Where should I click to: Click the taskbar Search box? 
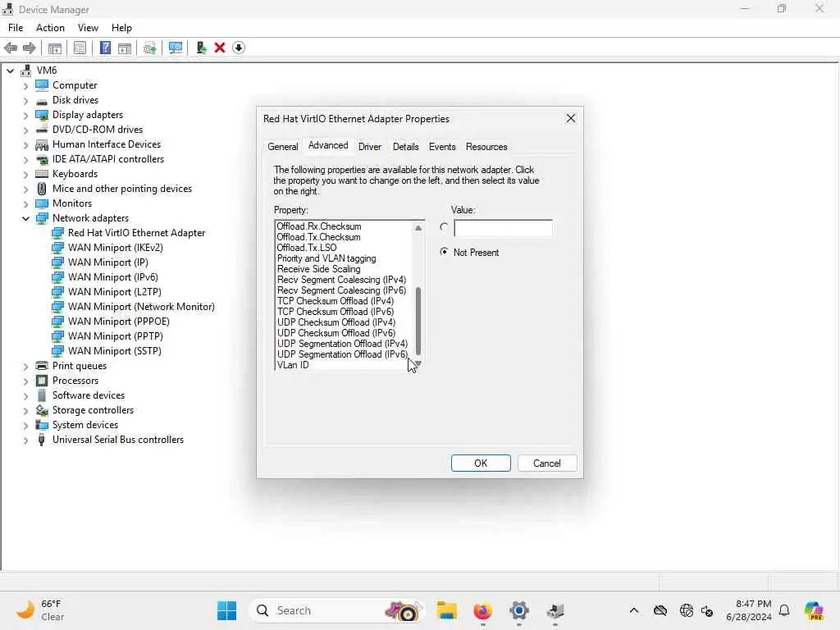click(337, 610)
